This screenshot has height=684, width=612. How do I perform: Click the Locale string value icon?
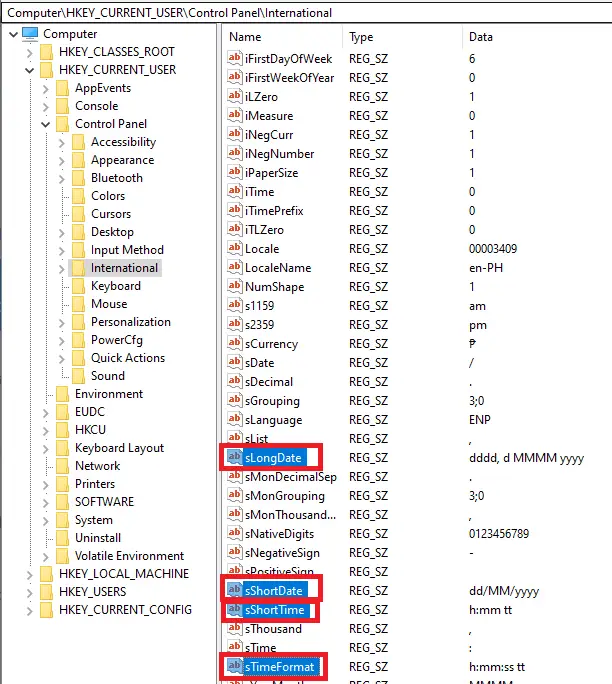coord(234,248)
